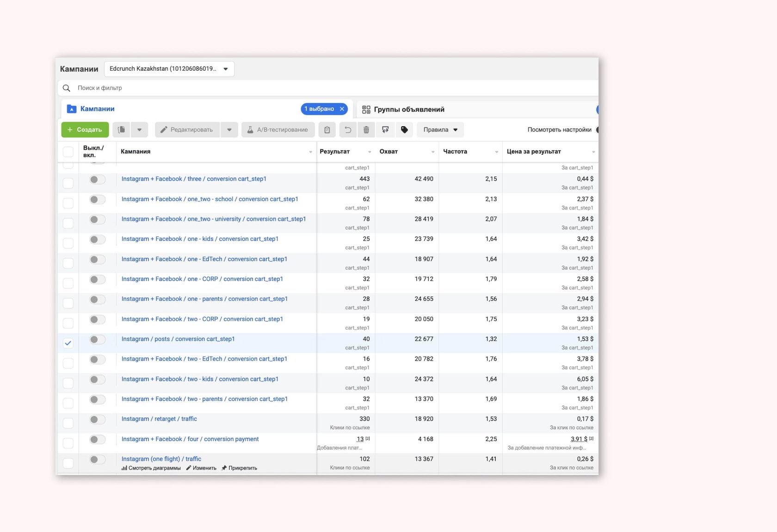The height and width of the screenshot is (532, 777).
Task: Open 'one_two - university' campaign link
Action: pyautogui.click(x=214, y=219)
